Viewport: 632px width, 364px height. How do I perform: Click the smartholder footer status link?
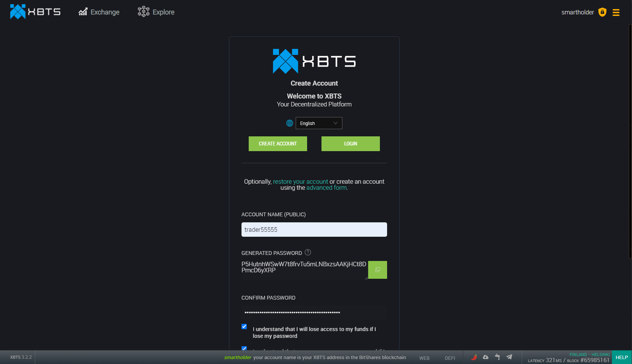pyautogui.click(x=238, y=357)
